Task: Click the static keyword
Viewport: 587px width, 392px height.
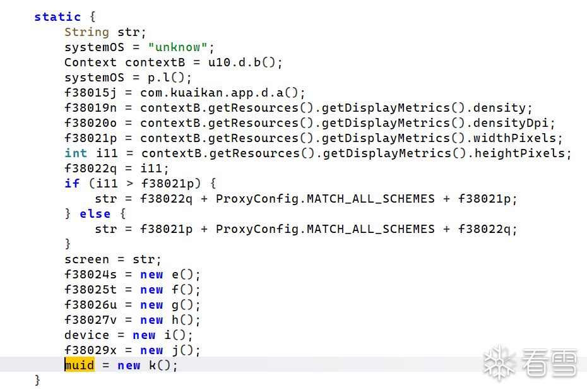Action: coord(57,17)
